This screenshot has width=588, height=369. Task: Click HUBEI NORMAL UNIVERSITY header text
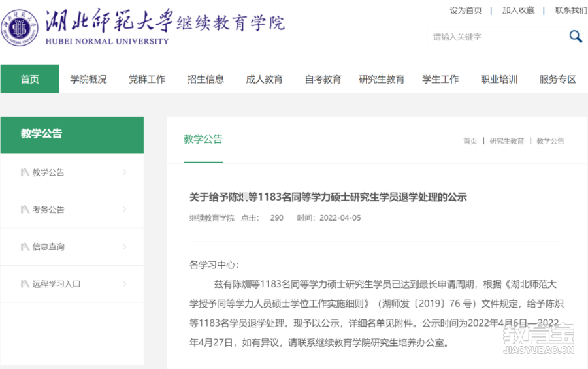click(x=107, y=41)
